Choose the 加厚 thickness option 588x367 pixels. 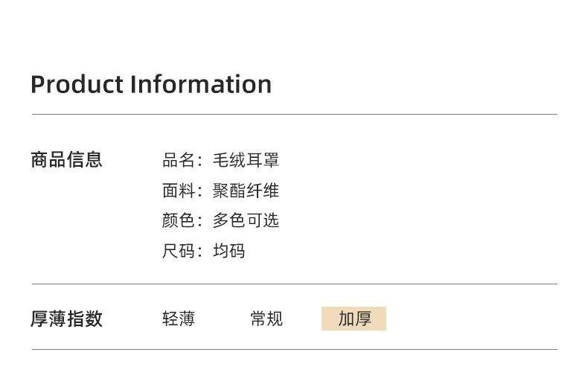click(x=354, y=319)
